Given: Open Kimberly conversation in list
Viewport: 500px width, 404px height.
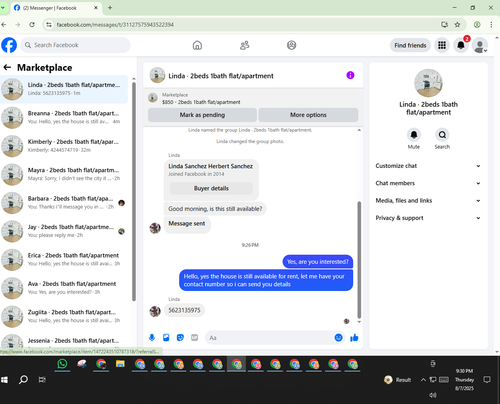Looking at the screenshot, I should tap(64, 146).
